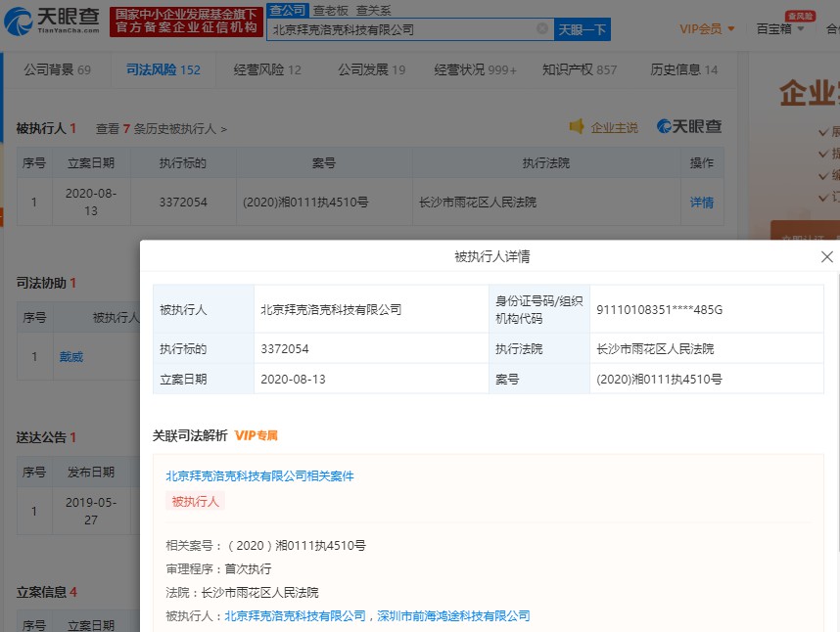Click the 相关案号 line in the dialog

pyautogui.click(x=265, y=546)
